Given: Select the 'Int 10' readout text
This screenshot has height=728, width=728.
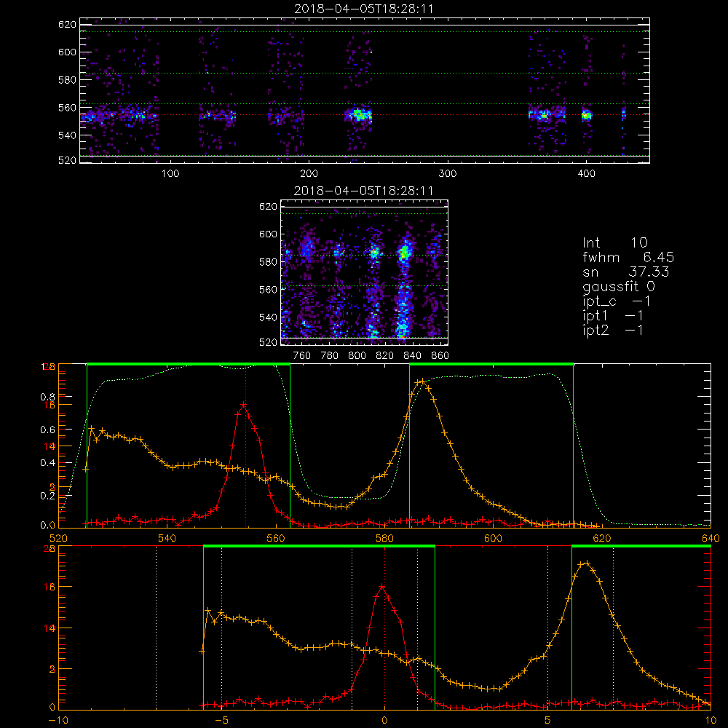Looking at the screenshot, I should click(x=614, y=243).
